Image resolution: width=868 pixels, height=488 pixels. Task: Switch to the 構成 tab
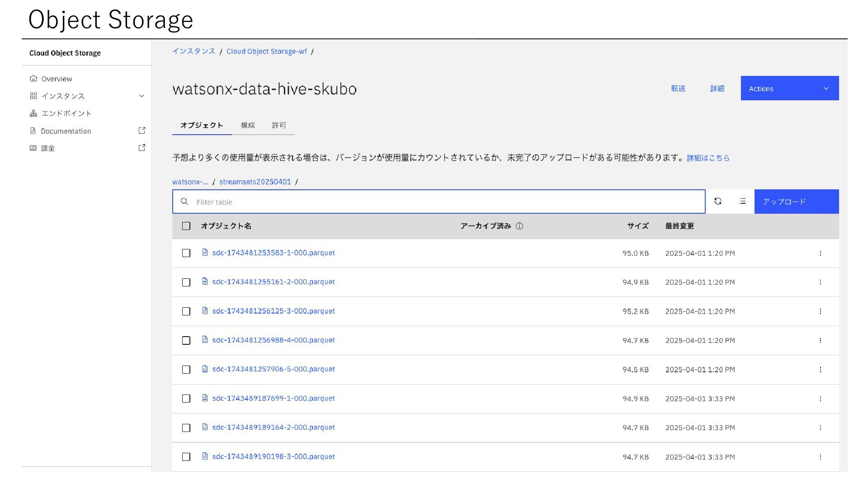pos(248,126)
